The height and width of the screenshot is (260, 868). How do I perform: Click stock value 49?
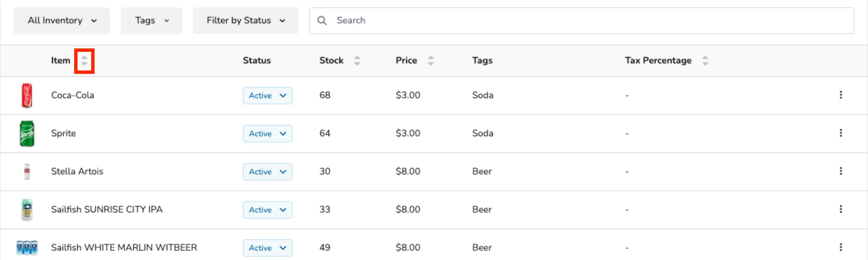325,248
